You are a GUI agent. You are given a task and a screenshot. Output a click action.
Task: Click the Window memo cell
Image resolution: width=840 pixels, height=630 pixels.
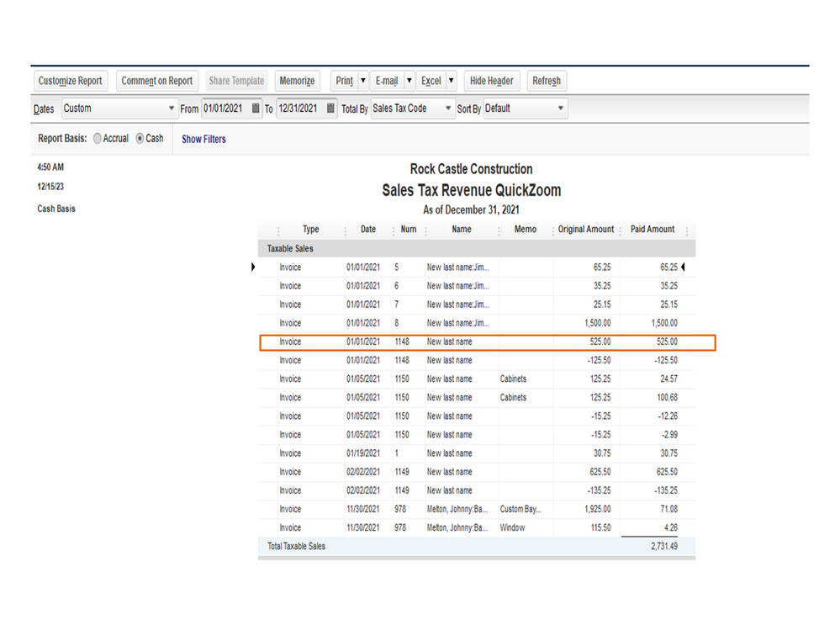(x=512, y=527)
